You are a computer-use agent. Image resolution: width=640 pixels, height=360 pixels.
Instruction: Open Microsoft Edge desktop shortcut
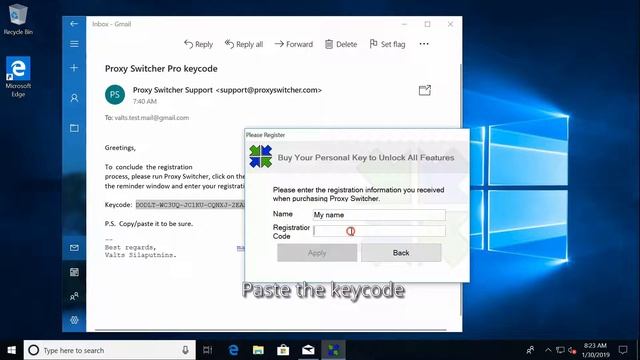tap(18, 77)
